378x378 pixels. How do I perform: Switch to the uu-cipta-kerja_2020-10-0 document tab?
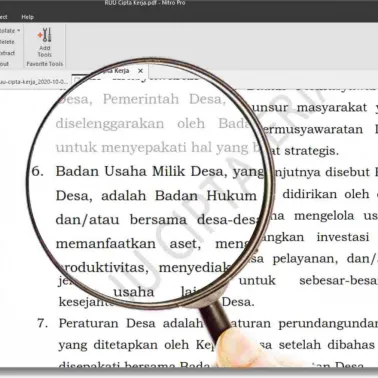34,82
